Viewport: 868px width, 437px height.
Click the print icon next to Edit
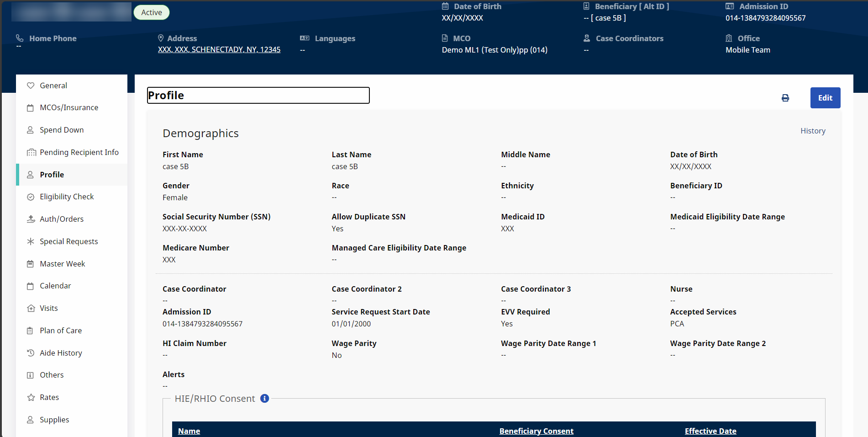tap(785, 98)
